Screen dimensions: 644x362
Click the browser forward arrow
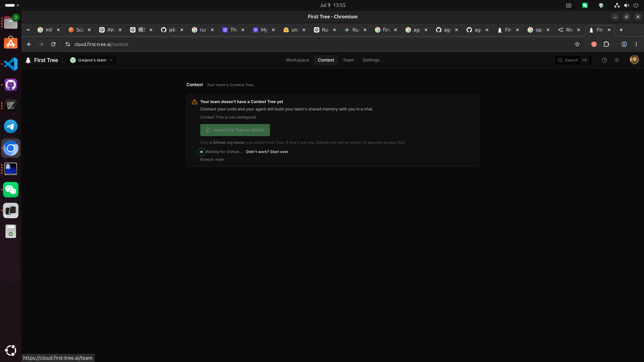tap(41, 44)
